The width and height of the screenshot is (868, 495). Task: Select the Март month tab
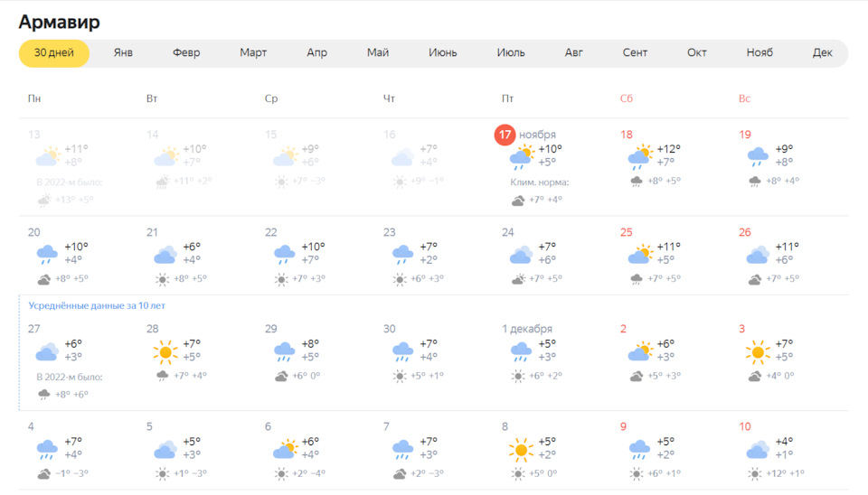(253, 52)
